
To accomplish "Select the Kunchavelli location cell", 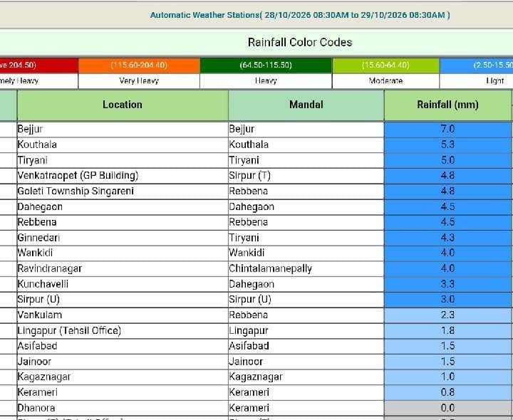I will point(123,284).
